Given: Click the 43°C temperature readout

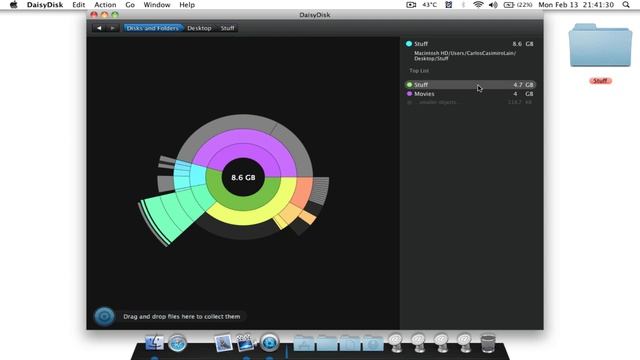Looking at the screenshot, I should tap(429, 5).
